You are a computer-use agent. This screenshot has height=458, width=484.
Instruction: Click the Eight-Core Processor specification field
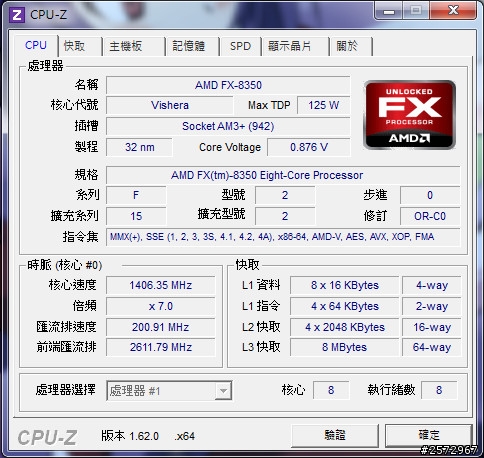(x=283, y=175)
